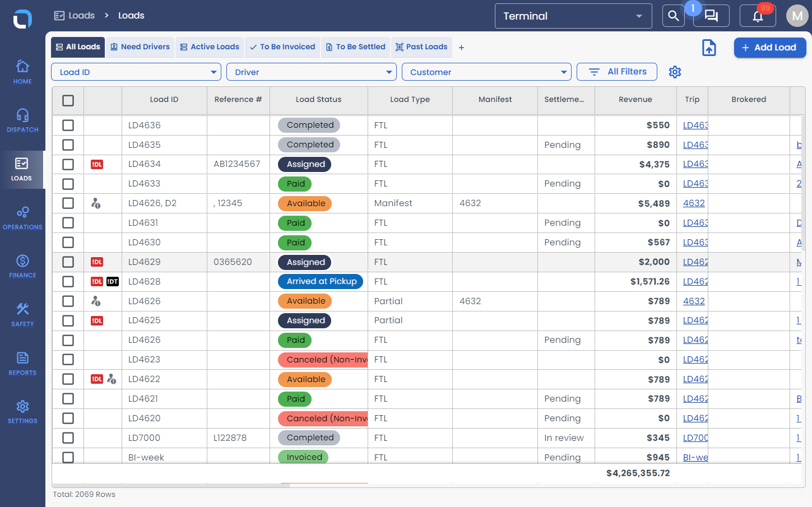Go to Operations in sidebar
Image resolution: width=812 pixels, height=507 pixels.
22,217
